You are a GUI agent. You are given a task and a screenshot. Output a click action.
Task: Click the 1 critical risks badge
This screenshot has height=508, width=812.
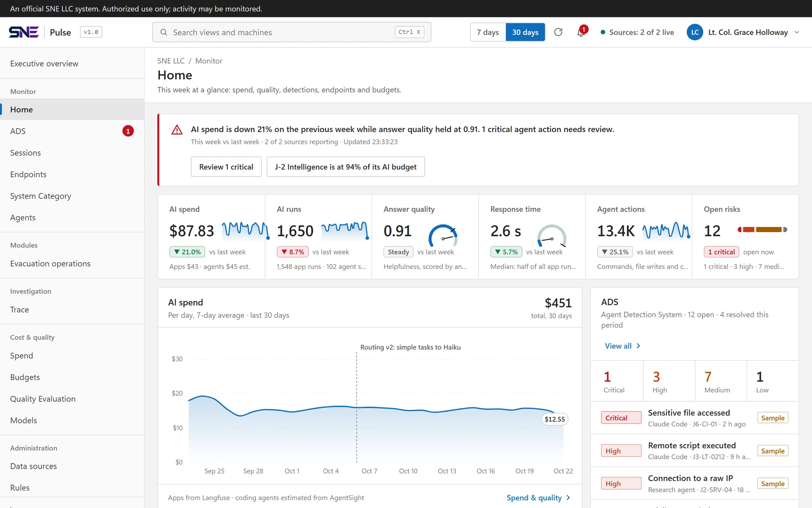721,252
